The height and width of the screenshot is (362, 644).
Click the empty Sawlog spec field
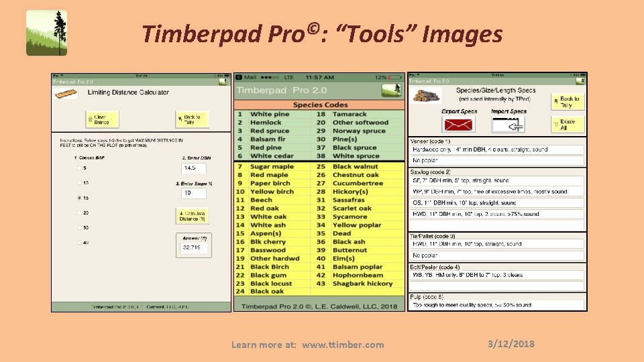point(496,225)
